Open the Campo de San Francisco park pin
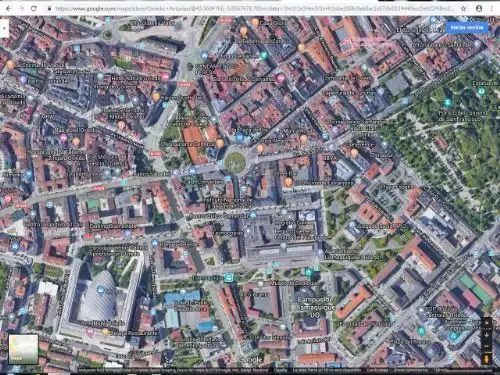The width and height of the screenshot is (500, 375). pyautogui.click(x=448, y=103)
